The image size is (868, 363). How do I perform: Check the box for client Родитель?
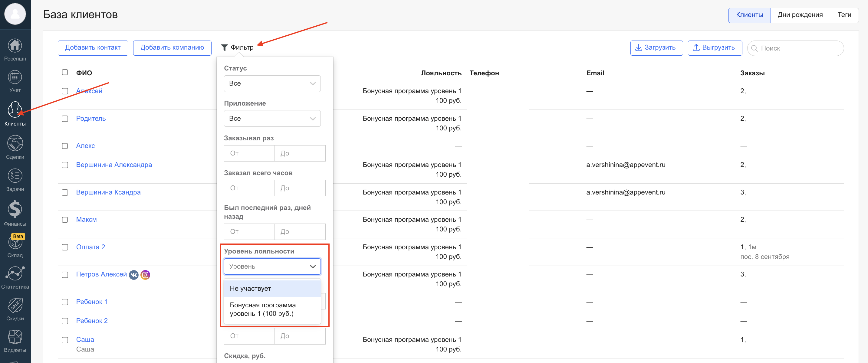click(65, 119)
